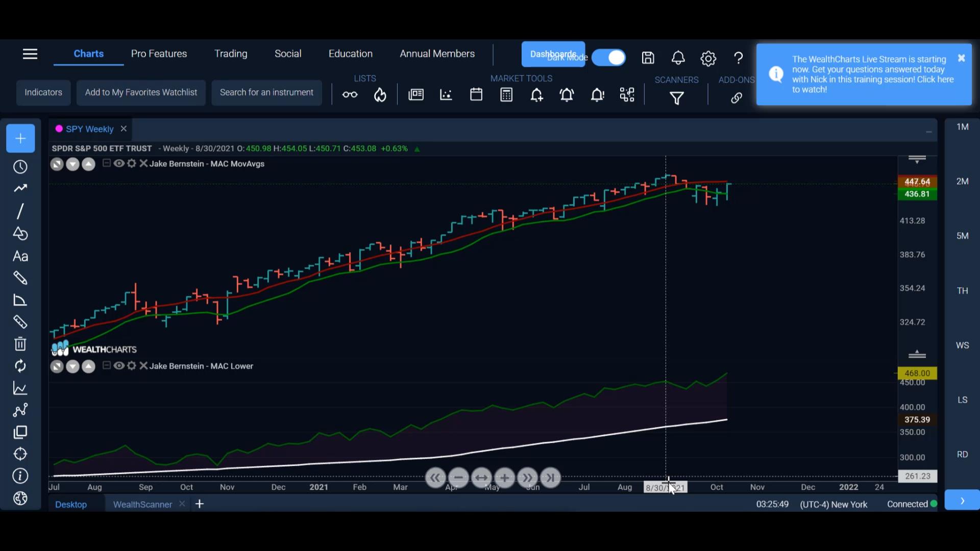Click the globe icon in left sidebar
This screenshot has width=980, height=551.
pos(20,498)
